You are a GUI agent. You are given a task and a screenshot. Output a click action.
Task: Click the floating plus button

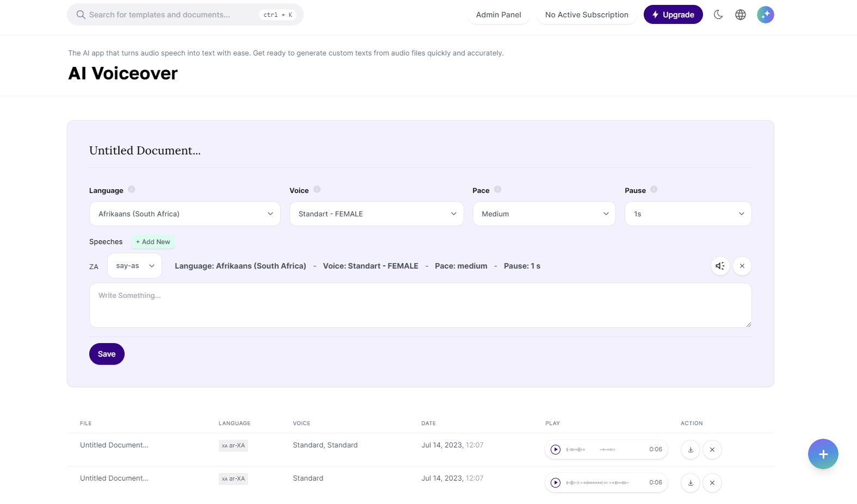(823, 454)
